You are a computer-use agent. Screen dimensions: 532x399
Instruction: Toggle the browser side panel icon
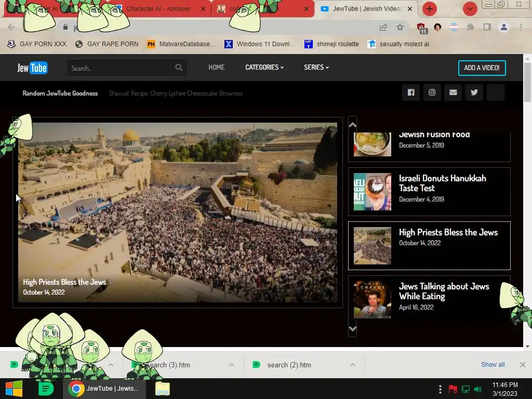(487, 27)
